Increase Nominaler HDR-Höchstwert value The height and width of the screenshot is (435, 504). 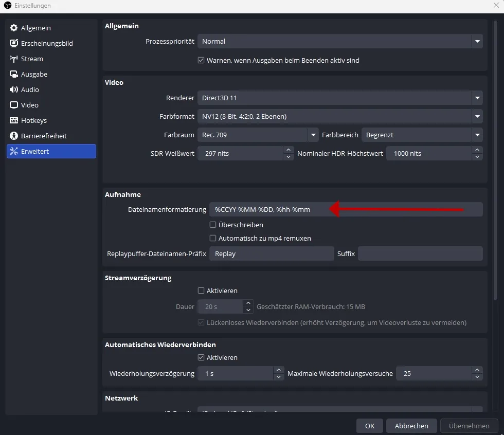click(477, 150)
